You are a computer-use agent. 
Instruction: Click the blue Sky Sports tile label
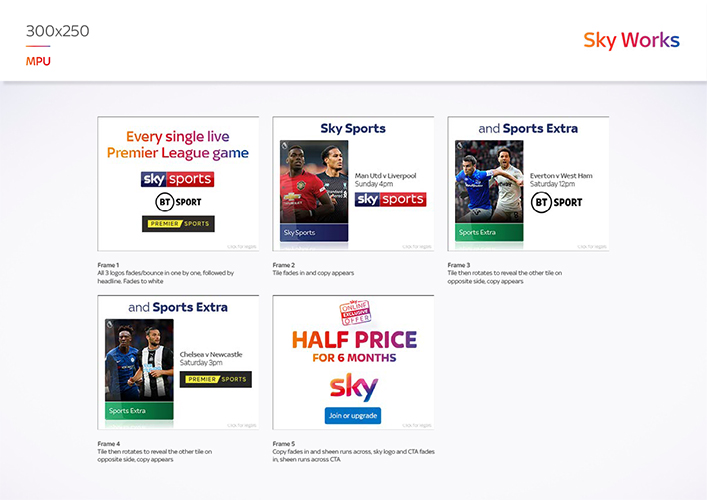click(314, 233)
